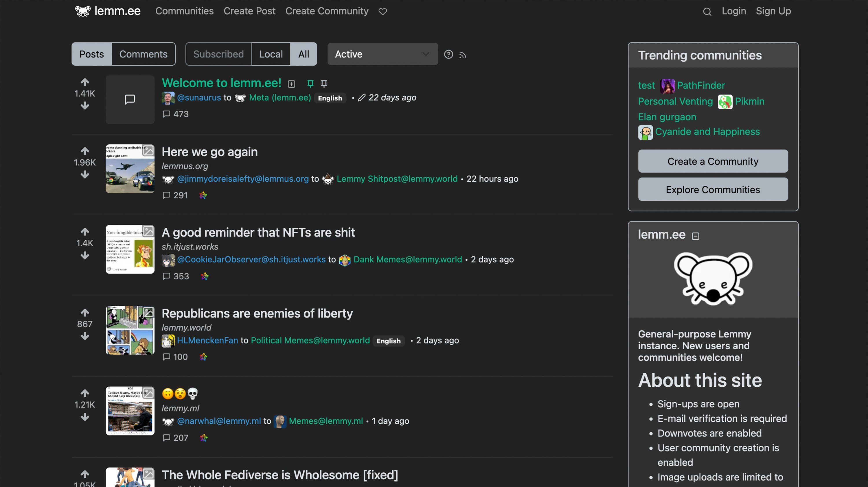This screenshot has width=868, height=487.
Task: Open fedilink icon on Republicans post
Action: (x=203, y=357)
